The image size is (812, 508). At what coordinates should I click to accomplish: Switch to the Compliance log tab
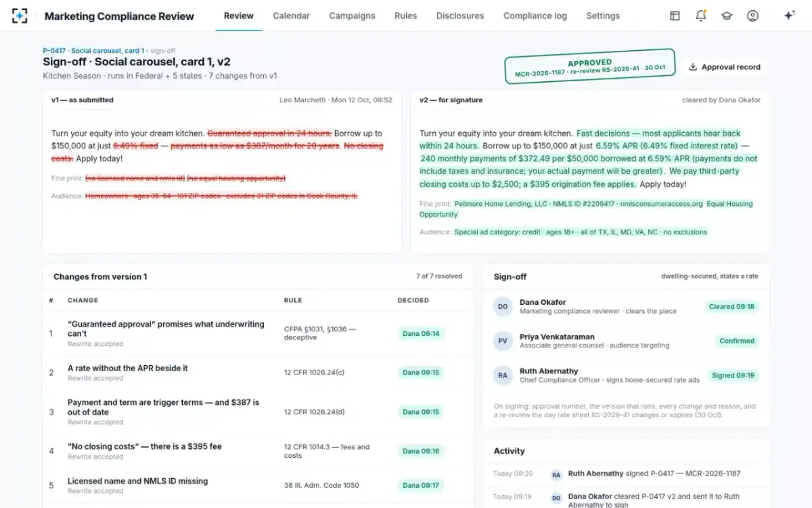tap(535, 16)
